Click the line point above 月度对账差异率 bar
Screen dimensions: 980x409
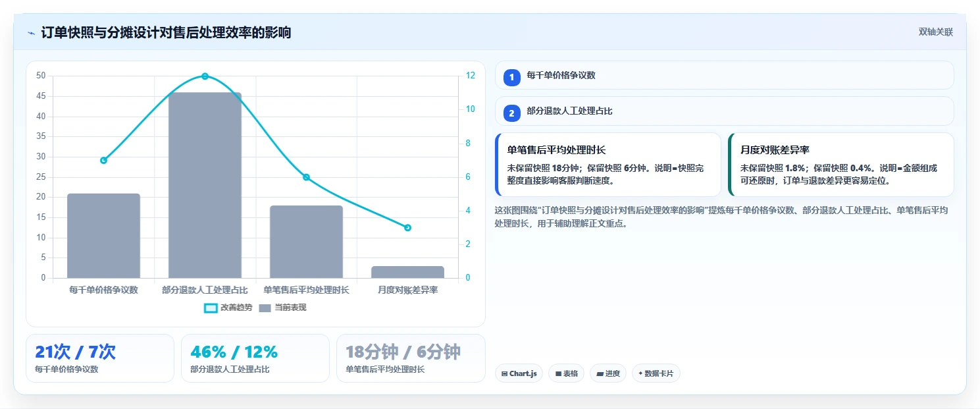click(x=407, y=227)
